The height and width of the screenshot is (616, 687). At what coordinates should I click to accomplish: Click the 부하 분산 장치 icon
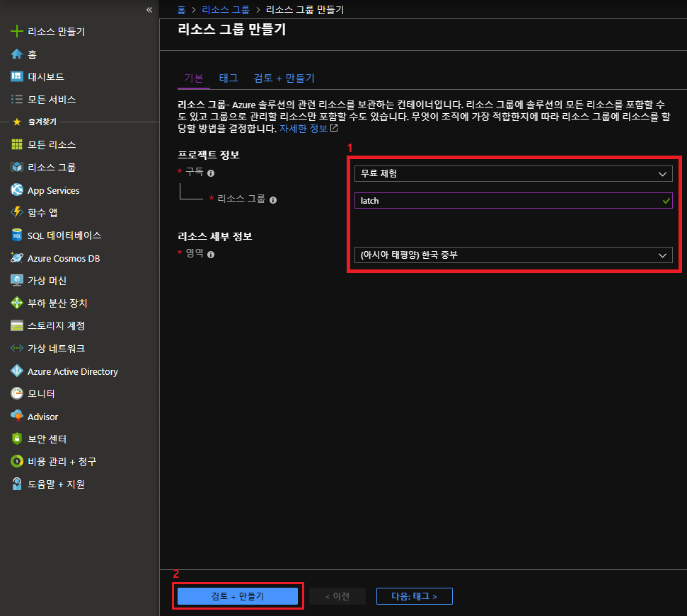17,303
